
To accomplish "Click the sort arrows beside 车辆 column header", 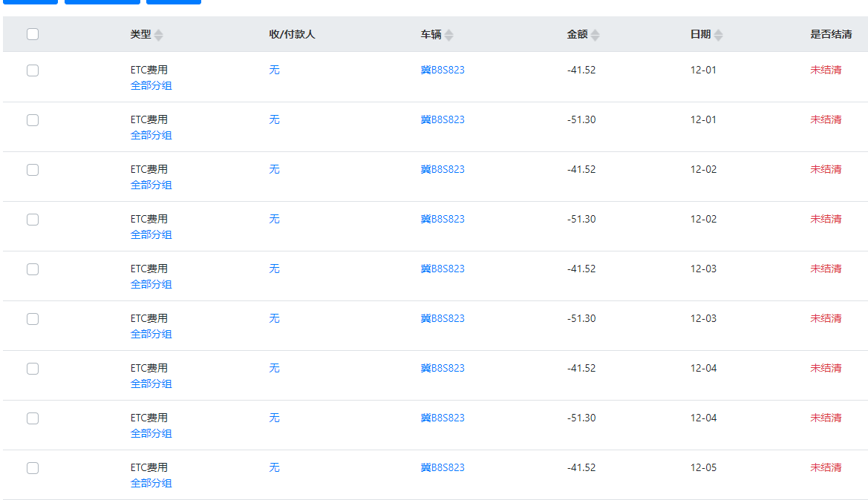I will [x=448, y=35].
